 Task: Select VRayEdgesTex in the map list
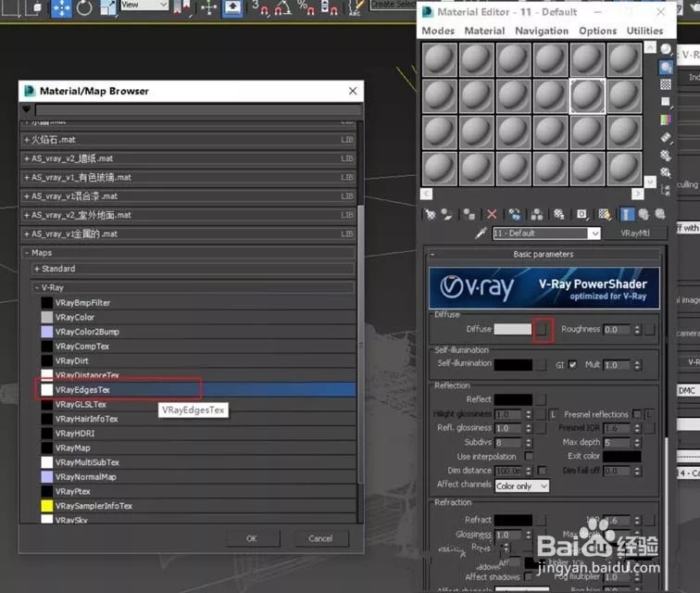tap(198, 390)
